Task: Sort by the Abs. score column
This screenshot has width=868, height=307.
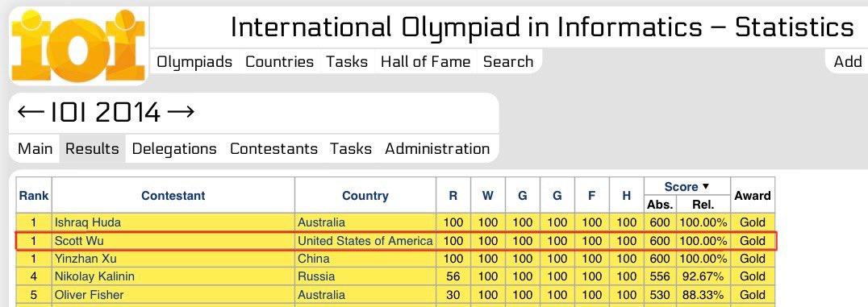Action: click(660, 205)
